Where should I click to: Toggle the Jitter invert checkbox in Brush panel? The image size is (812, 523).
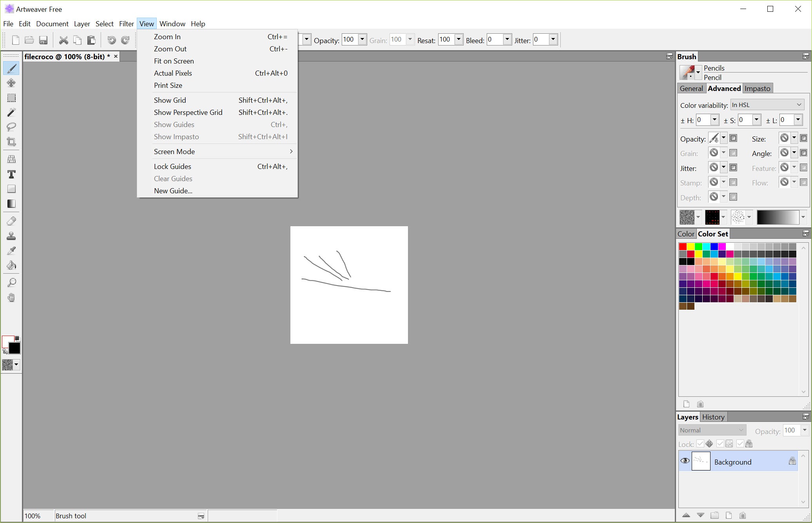click(x=733, y=168)
